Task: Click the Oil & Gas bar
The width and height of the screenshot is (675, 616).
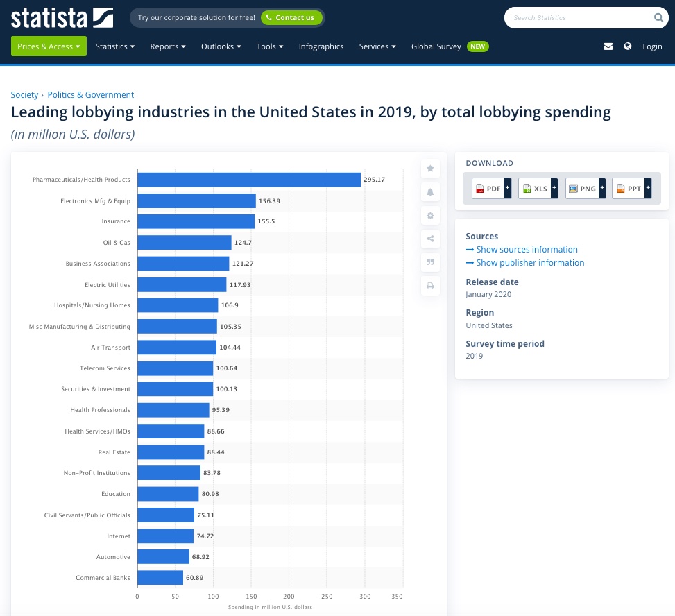Action: point(185,242)
